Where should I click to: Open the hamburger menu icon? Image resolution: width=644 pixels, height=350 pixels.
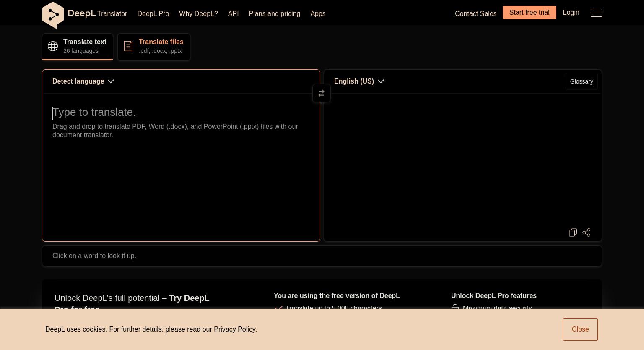click(x=596, y=13)
